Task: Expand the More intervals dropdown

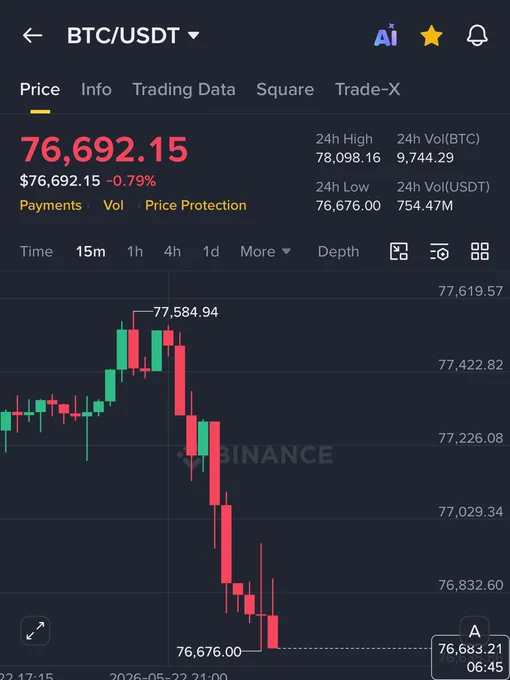Action: [x=265, y=252]
